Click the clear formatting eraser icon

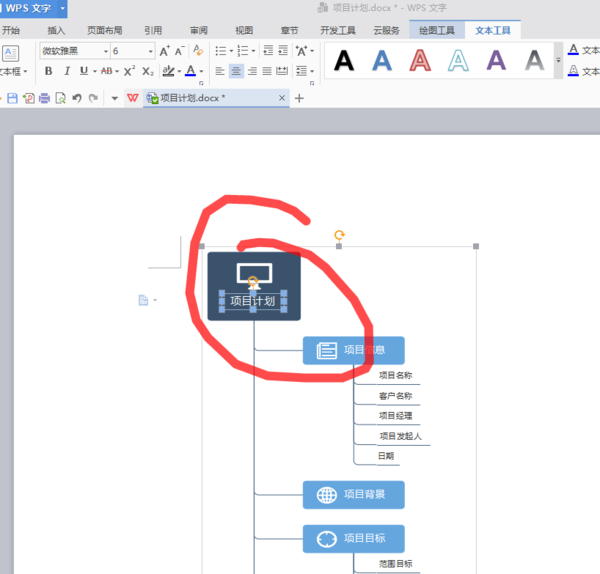coord(197,51)
